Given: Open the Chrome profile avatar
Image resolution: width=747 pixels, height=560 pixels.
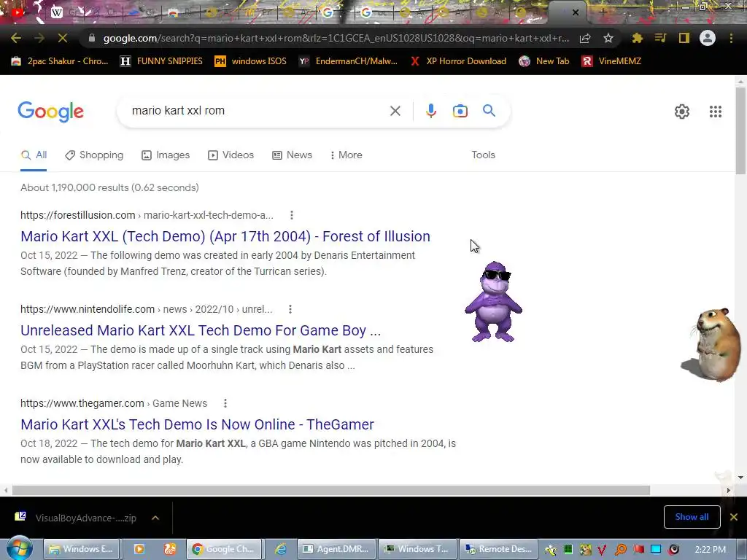Looking at the screenshot, I should click(x=708, y=38).
